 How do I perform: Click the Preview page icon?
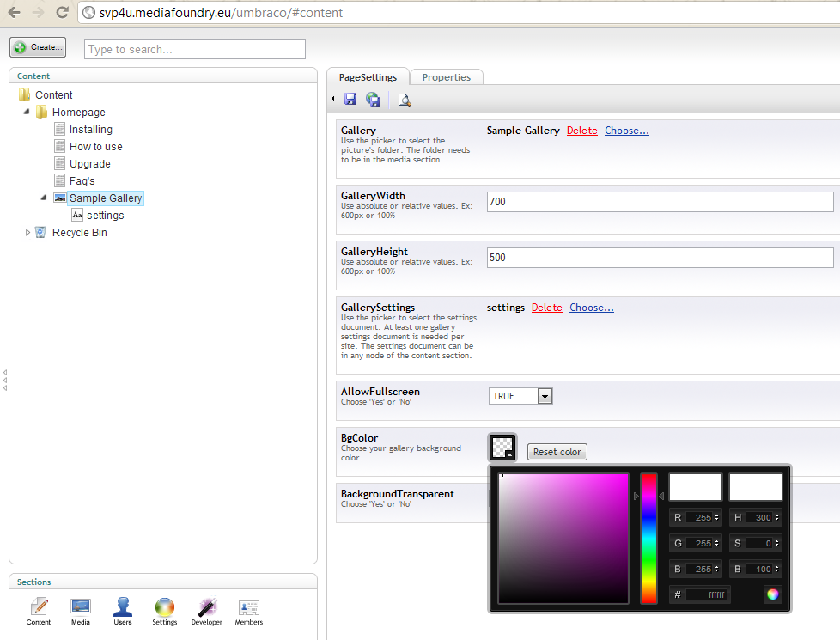click(405, 100)
